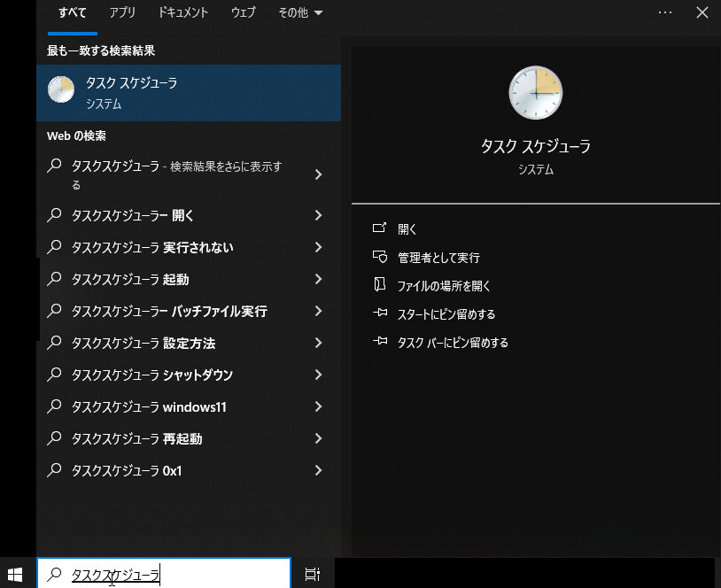Expand the タスクスケジューラ 起動 suggestion arrow
The image size is (721, 588).
pyautogui.click(x=319, y=279)
